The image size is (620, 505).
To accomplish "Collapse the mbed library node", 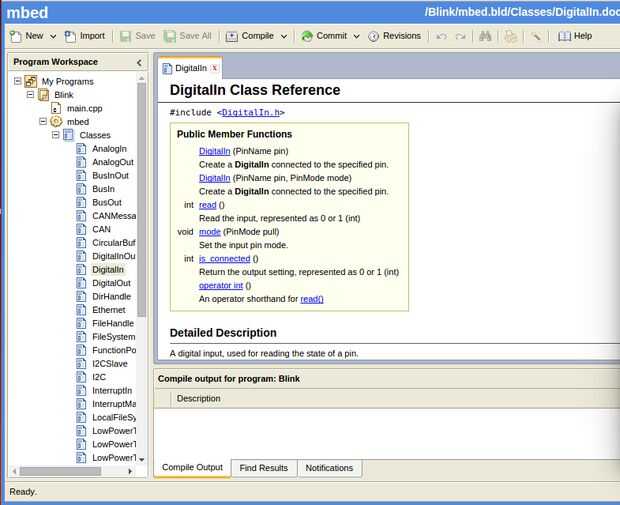I will click(43, 121).
